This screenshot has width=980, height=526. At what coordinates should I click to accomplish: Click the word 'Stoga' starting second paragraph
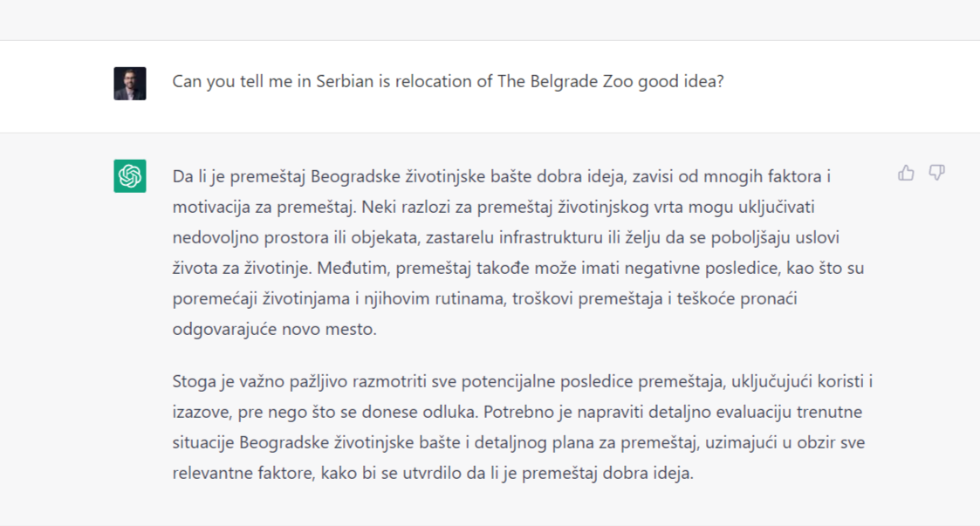[193, 381]
